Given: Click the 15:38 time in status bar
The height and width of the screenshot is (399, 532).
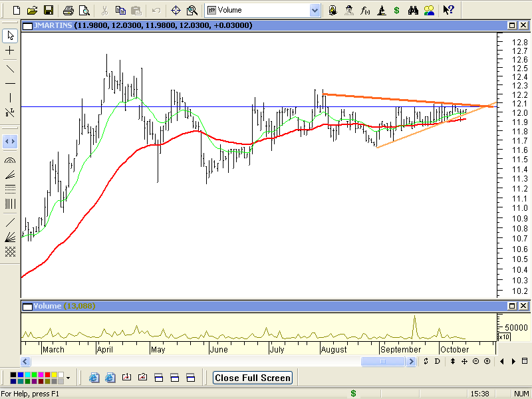Looking at the screenshot, I should [x=479, y=394].
